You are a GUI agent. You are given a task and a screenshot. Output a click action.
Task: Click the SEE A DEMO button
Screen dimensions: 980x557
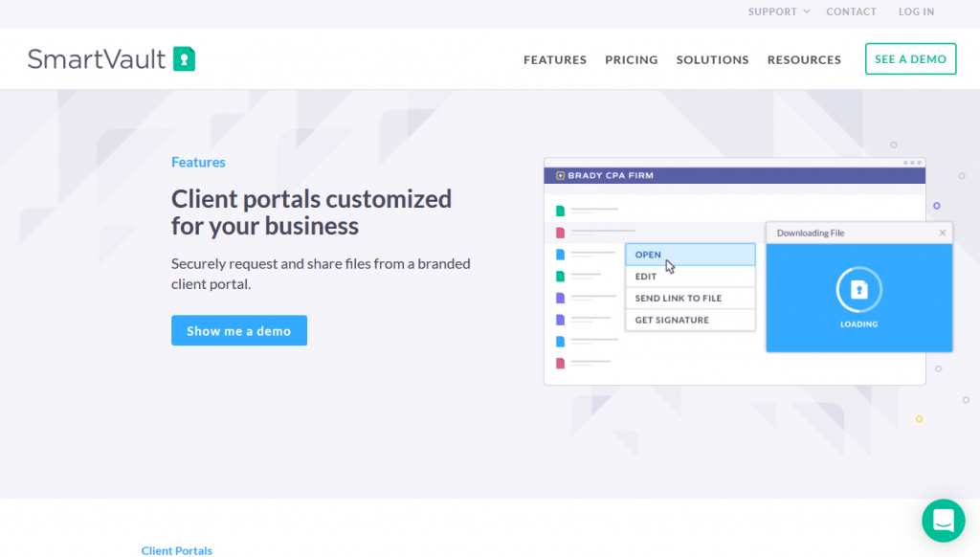click(x=910, y=58)
